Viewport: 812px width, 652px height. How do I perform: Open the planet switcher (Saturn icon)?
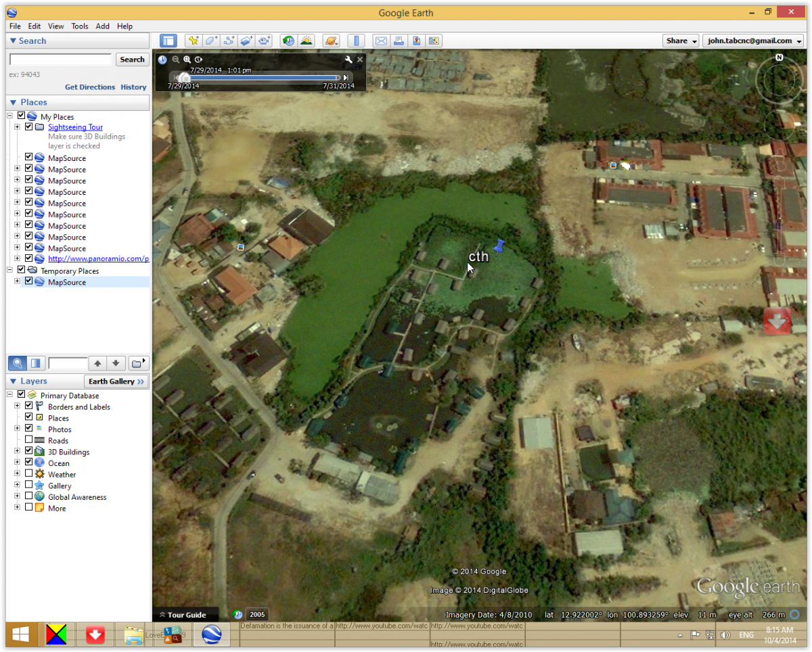(x=331, y=41)
